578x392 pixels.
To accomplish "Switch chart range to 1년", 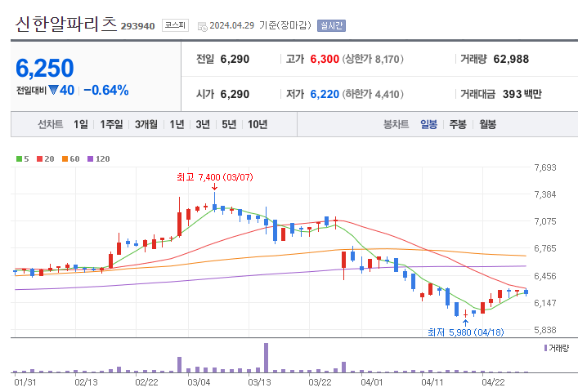I will [177, 124].
